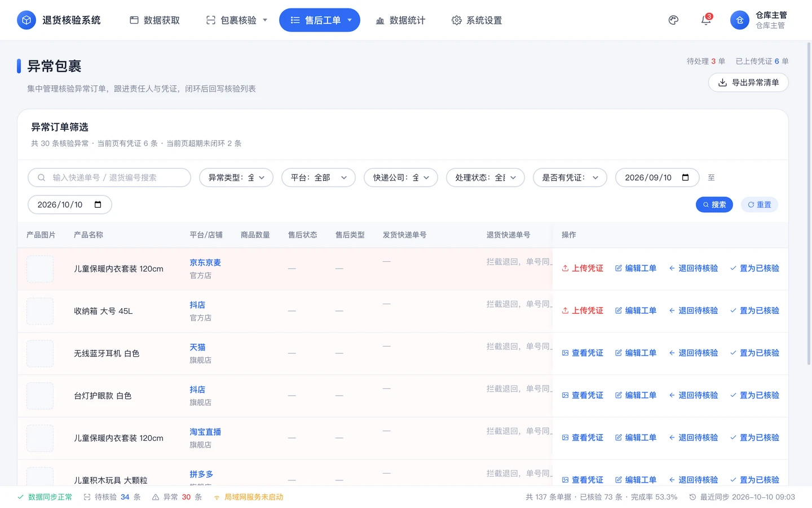This screenshot has height=508, width=812.
Task: Click 上传凭证 for the 京东京麦 row
Action: [582, 268]
